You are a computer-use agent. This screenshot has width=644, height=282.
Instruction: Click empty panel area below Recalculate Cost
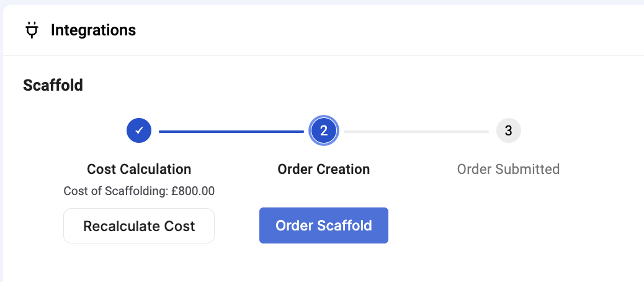(139, 263)
